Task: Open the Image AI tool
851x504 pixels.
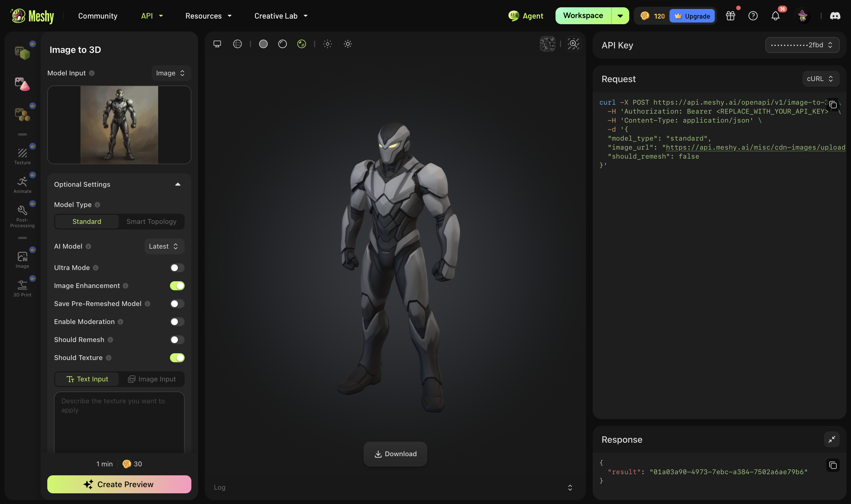Action: click(x=22, y=260)
